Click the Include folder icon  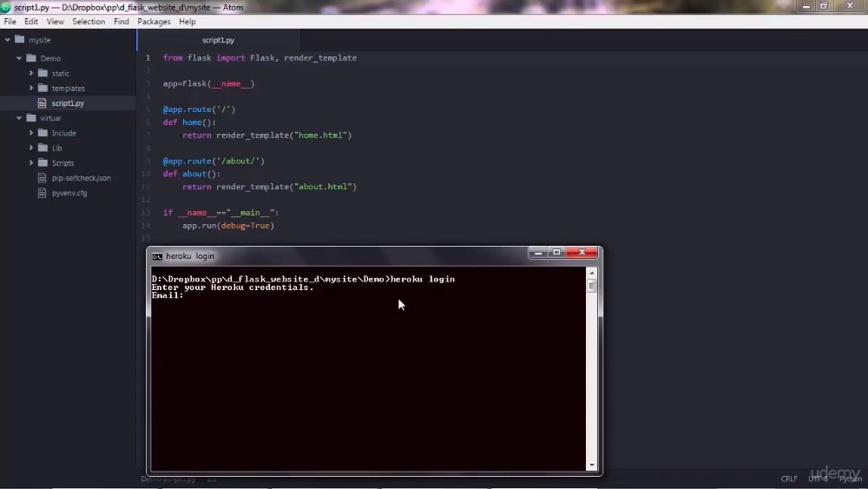43,132
